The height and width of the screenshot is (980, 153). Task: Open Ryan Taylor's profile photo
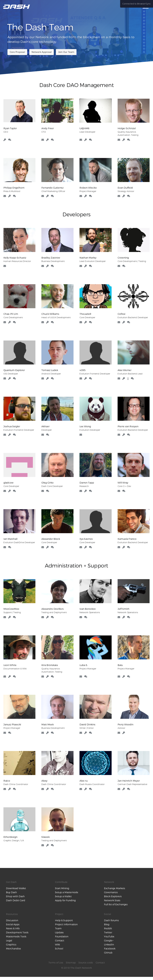pyautogui.click(x=19, y=111)
